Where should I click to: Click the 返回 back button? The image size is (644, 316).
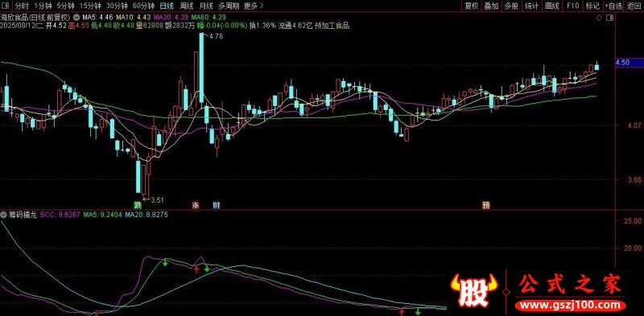click(x=634, y=6)
